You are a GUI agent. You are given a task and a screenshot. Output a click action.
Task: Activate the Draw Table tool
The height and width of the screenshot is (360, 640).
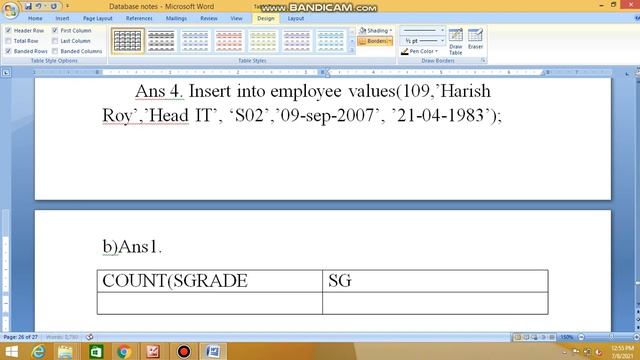456,41
